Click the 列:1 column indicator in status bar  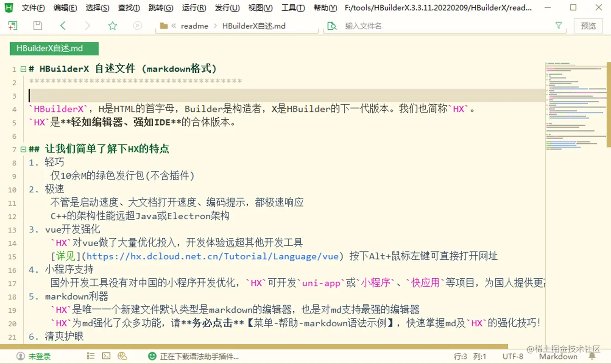[480, 356]
